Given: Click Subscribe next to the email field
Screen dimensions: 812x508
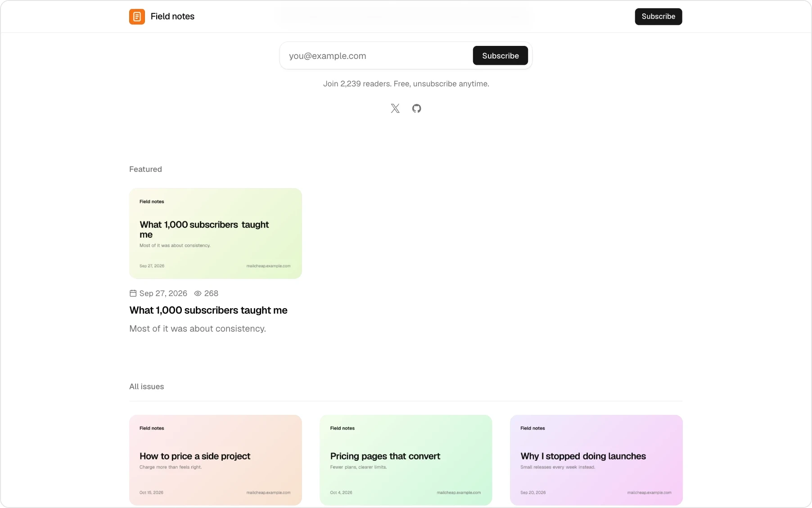Looking at the screenshot, I should (501, 56).
